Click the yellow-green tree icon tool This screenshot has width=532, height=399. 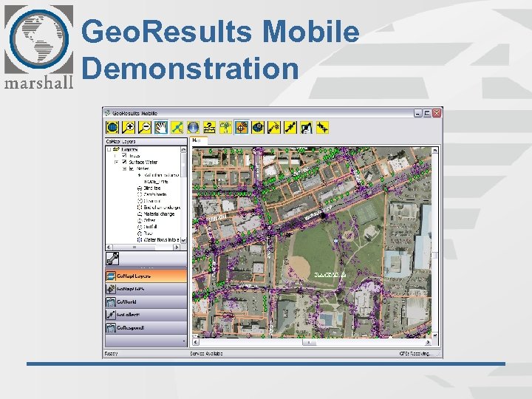(x=225, y=128)
